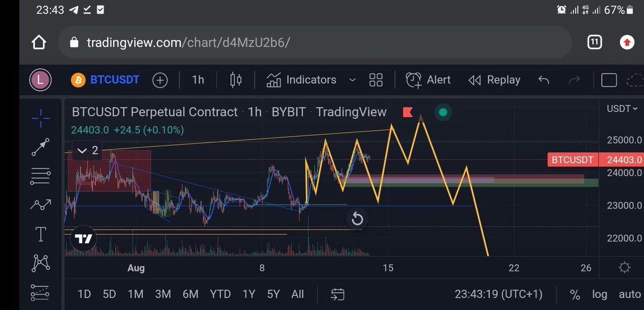The image size is (644, 310).
Task: Open the go to date calendar icon
Action: tap(338, 294)
